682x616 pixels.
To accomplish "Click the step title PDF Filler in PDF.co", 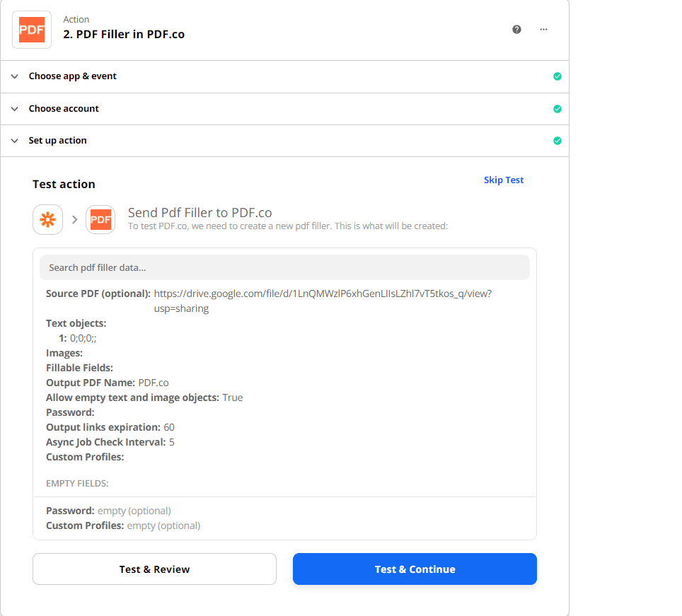I will tap(124, 34).
